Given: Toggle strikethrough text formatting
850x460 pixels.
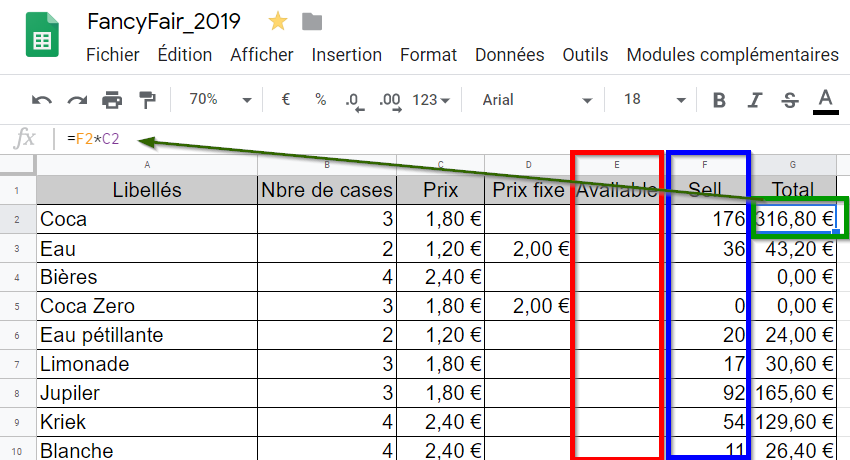Looking at the screenshot, I should [x=790, y=100].
